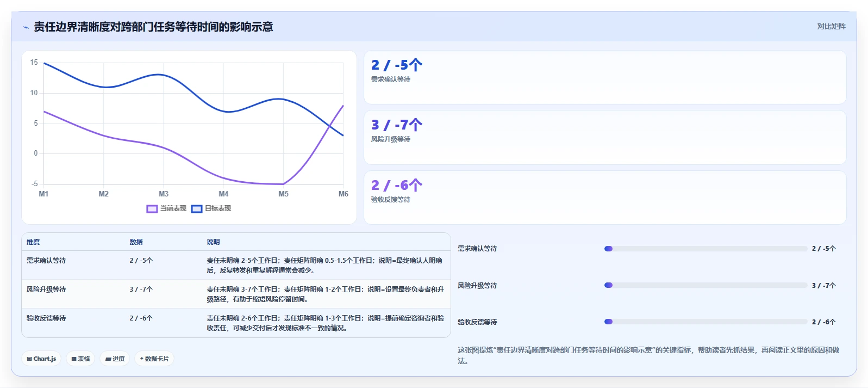This screenshot has width=868, height=388.
Task: Click the 风险升级等待 progress bar
Action: 706,285
